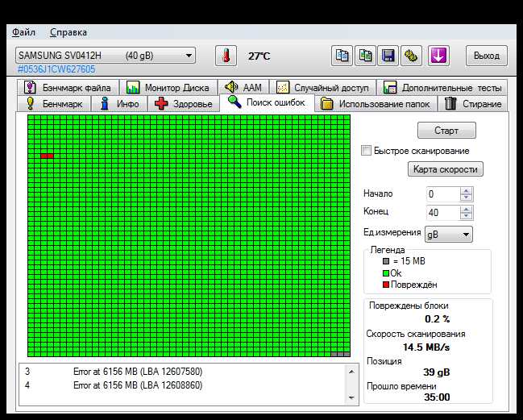Click the position value 39 gB
523x420 pixels.
click(437, 372)
